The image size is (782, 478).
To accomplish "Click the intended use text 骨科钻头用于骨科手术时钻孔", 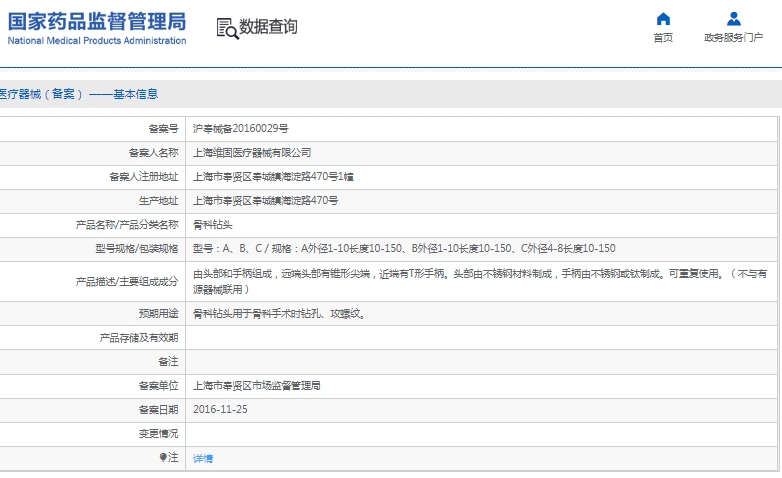I will pos(279,314).
